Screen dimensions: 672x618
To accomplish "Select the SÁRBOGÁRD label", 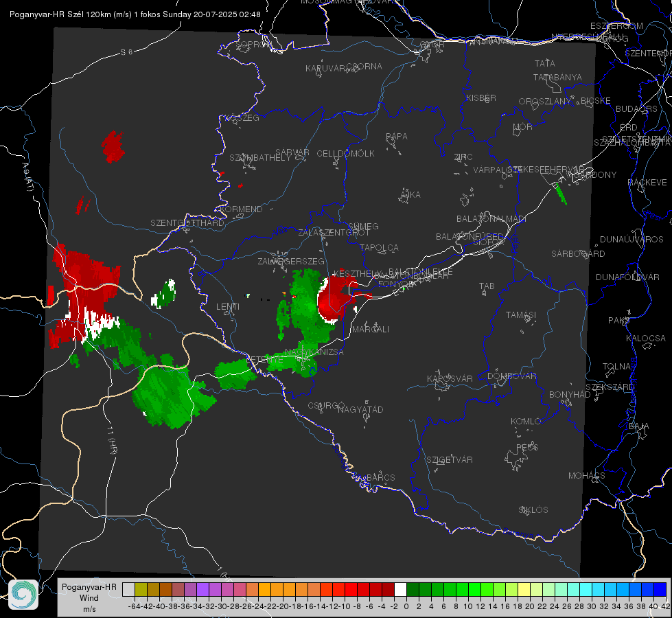I will click(x=578, y=254).
